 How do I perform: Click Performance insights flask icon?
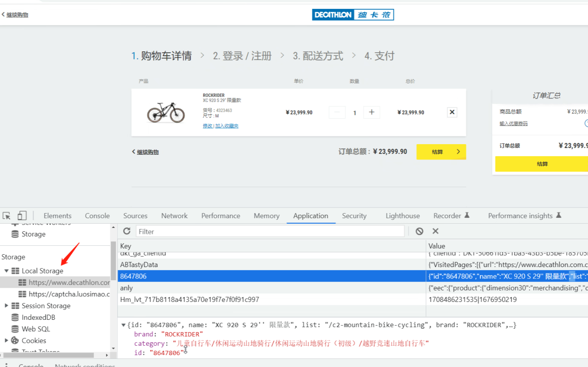[559, 215]
